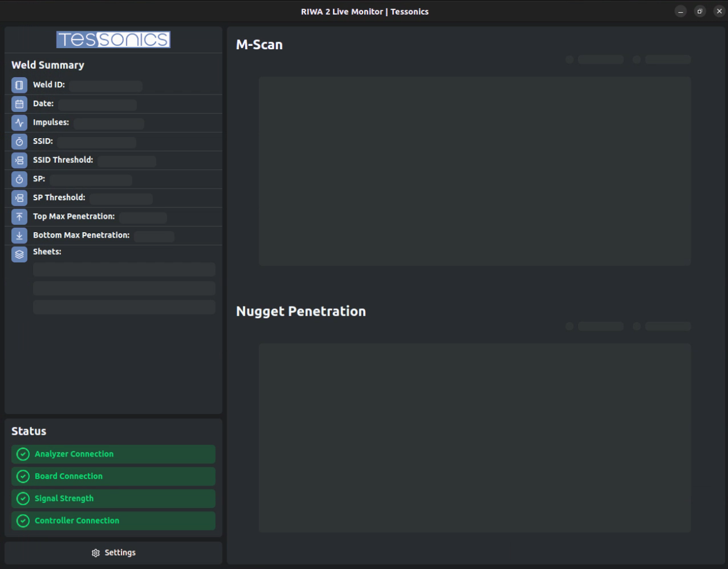The image size is (728, 569).
Task: Select the Board Connection status row
Action: tap(113, 476)
